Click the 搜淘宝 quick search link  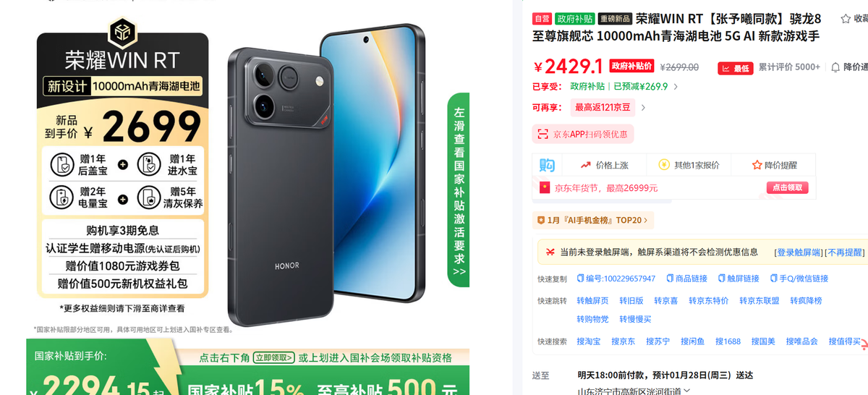coord(589,341)
